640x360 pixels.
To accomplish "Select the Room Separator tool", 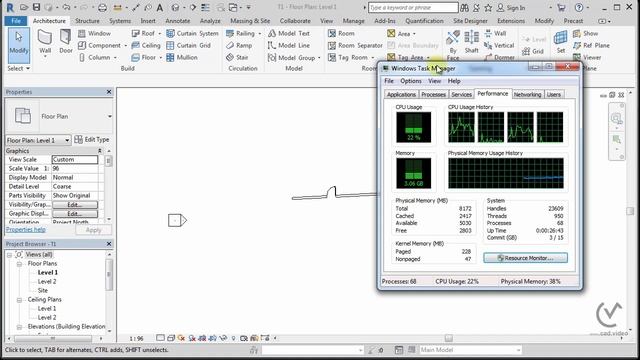I will click(355, 45).
